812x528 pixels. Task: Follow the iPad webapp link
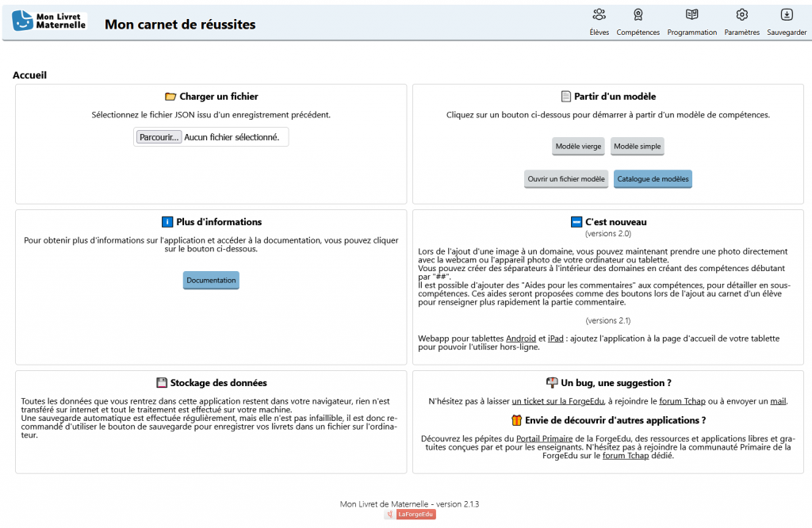pos(555,339)
